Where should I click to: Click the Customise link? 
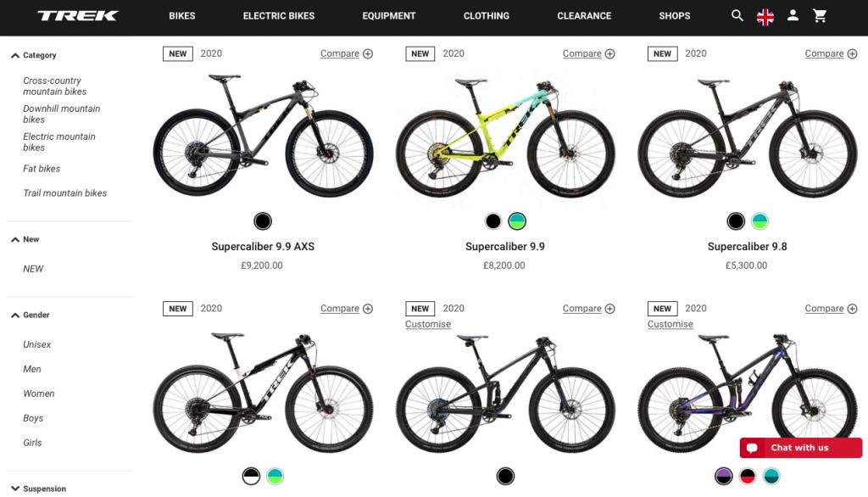click(x=428, y=324)
